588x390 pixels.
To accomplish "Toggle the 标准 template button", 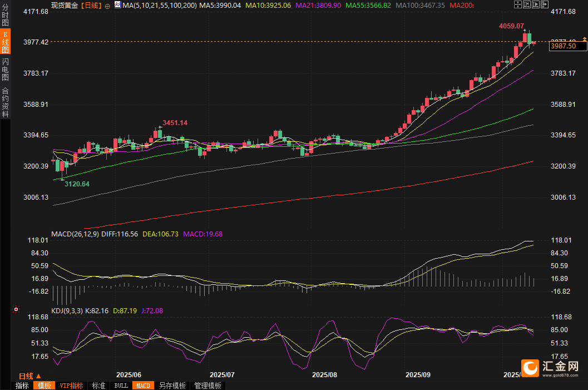I will 98,386.
